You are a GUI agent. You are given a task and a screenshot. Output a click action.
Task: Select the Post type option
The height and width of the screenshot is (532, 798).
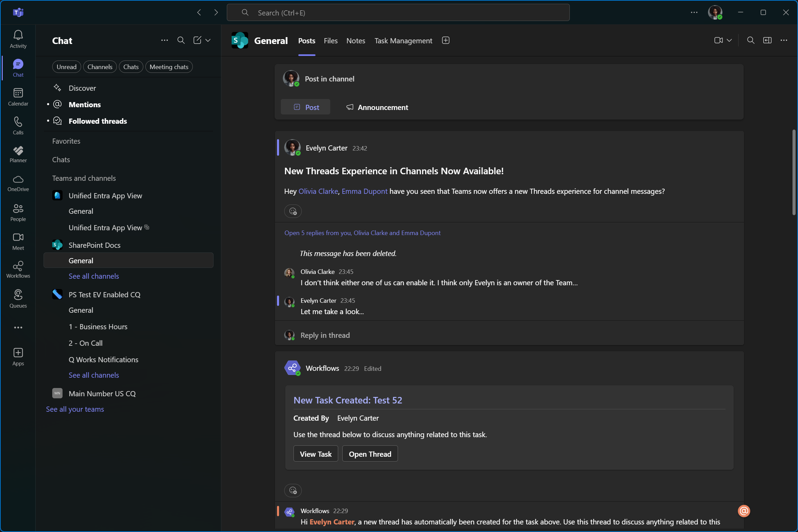click(306, 107)
